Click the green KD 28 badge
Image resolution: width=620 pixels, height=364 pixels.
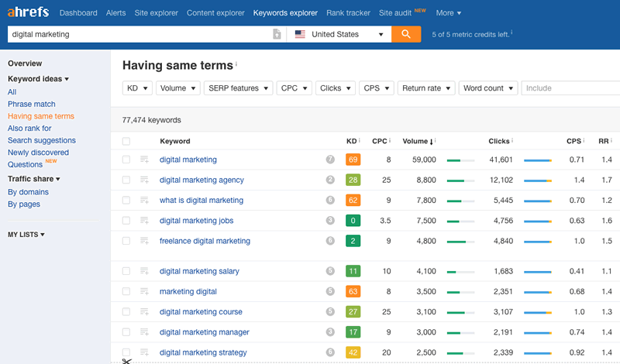click(x=353, y=180)
